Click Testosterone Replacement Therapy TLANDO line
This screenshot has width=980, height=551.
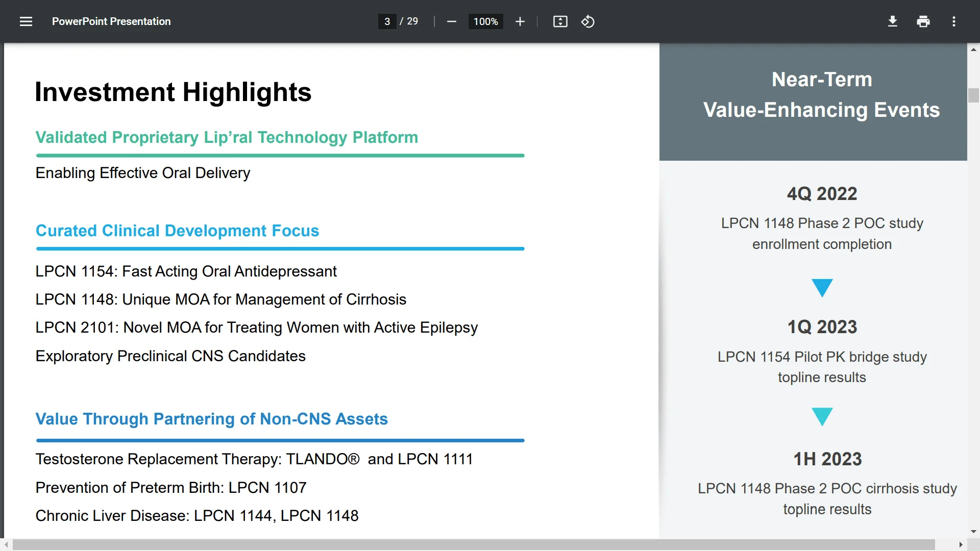(254, 459)
